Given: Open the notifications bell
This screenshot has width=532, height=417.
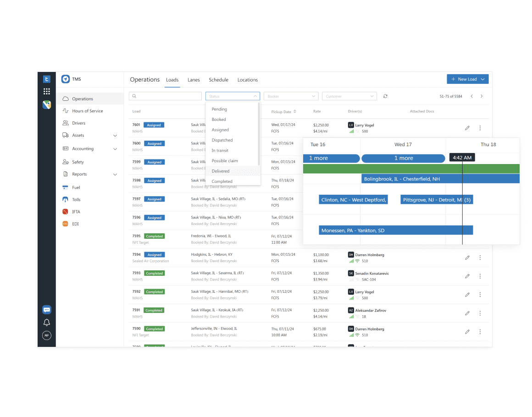Looking at the screenshot, I should [x=46, y=322].
